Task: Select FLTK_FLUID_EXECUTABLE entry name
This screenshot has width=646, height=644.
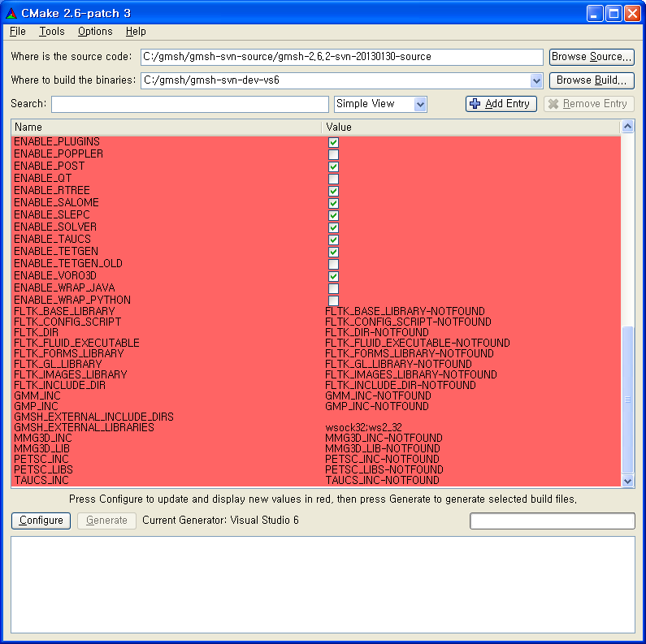Action: (x=76, y=343)
